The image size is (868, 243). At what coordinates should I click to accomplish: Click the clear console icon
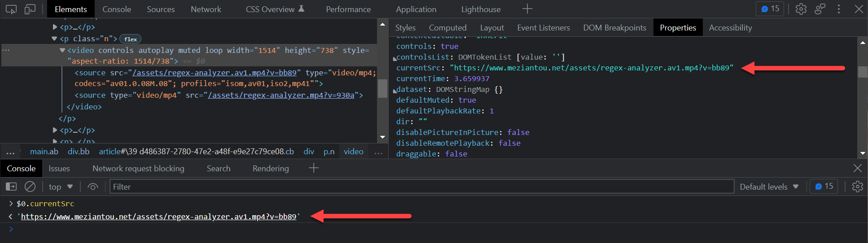[x=30, y=187]
